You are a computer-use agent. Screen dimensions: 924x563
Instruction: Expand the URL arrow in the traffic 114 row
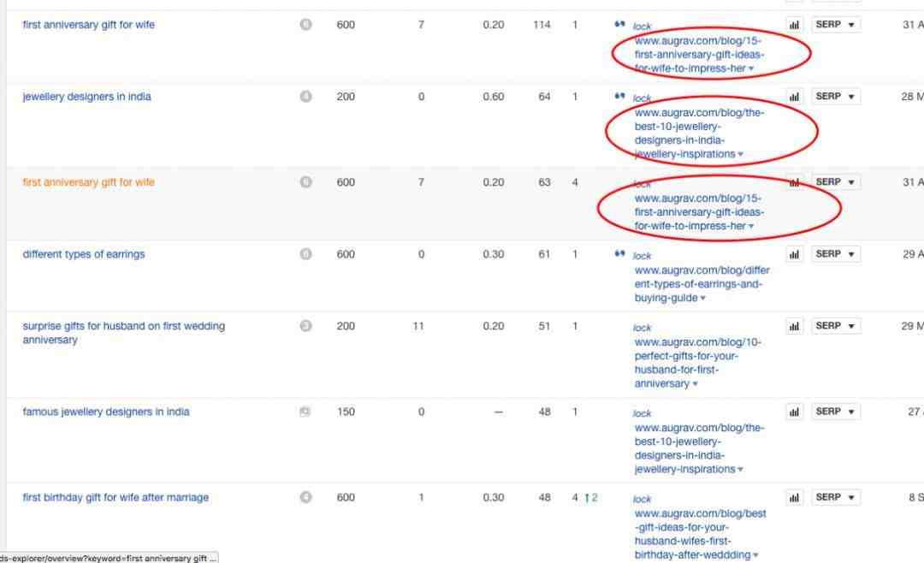click(x=751, y=69)
